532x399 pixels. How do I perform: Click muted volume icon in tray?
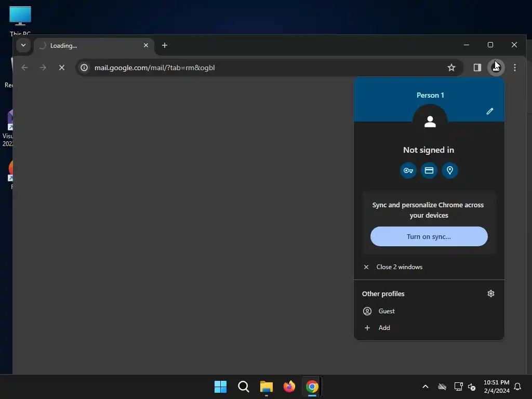click(x=472, y=387)
